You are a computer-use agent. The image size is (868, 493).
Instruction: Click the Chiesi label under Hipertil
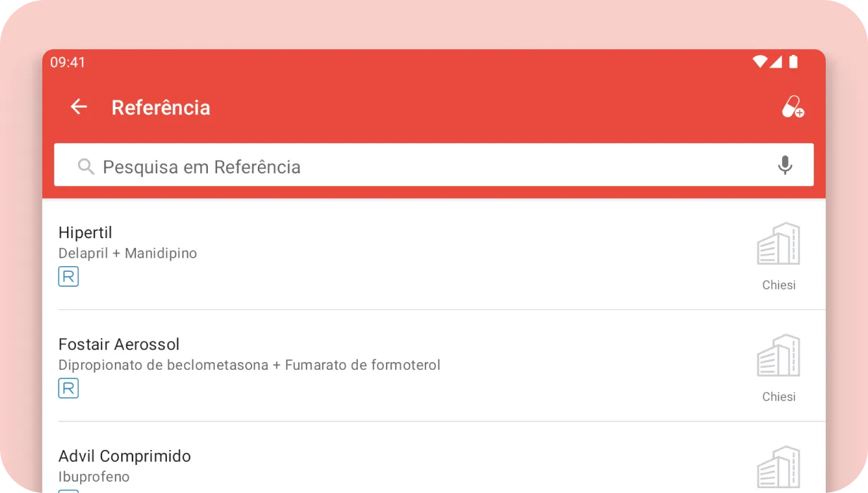click(779, 285)
